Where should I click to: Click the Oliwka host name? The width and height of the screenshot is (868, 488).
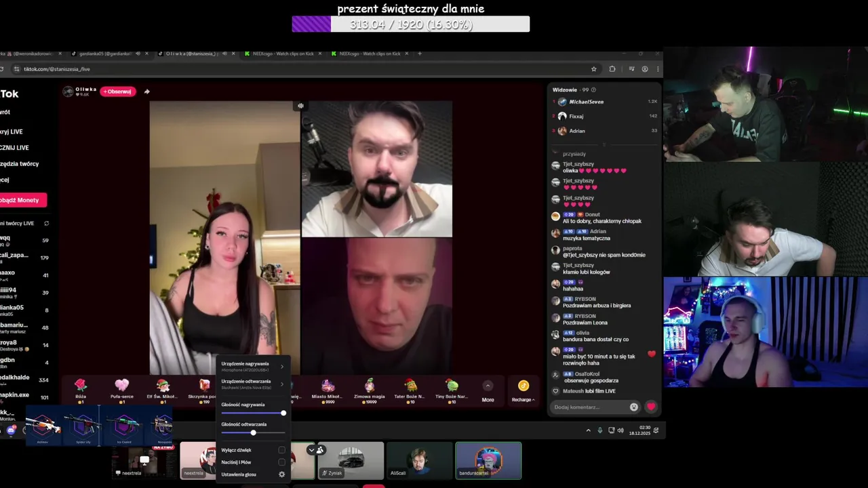(x=86, y=89)
